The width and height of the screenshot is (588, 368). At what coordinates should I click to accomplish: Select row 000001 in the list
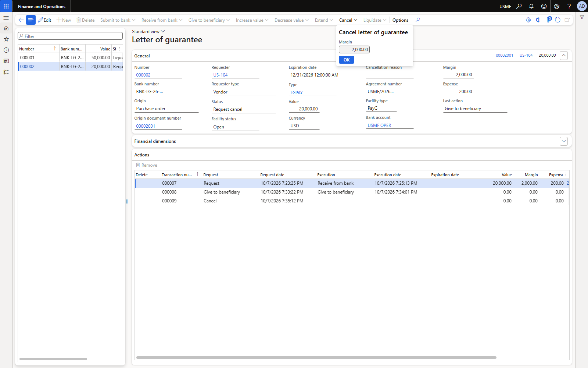click(x=70, y=58)
